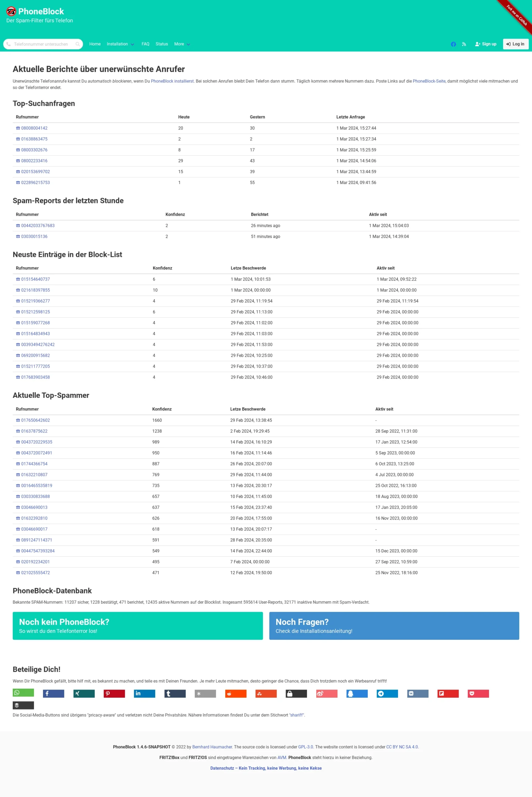This screenshot has height=797, width=532.
Task: Share via Telegram button
Action: (x=387, y=693)
